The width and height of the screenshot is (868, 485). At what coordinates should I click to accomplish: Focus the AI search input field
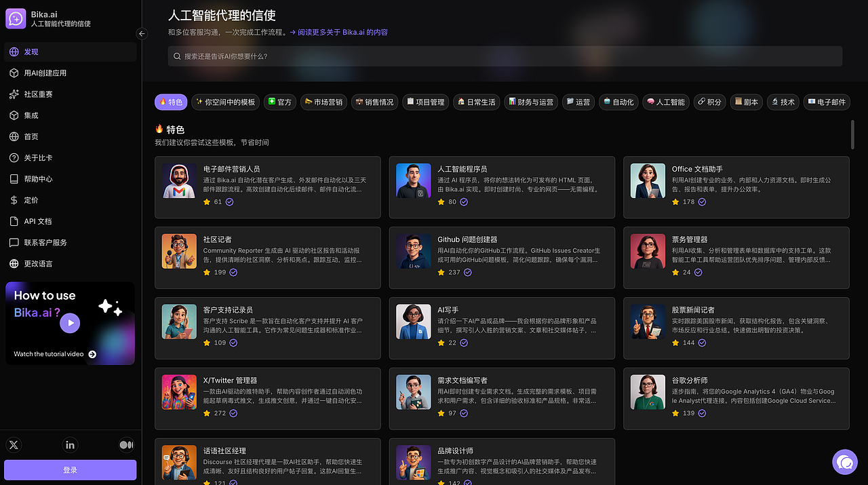click(x=505, y=56)
